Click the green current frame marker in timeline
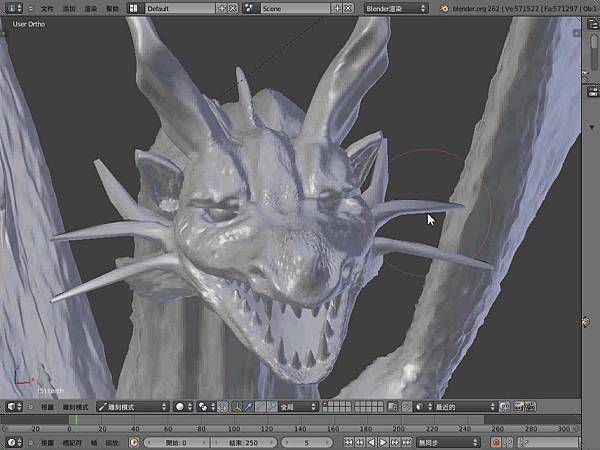The width and height of the screenshot is (600, 450). [75, 421]
